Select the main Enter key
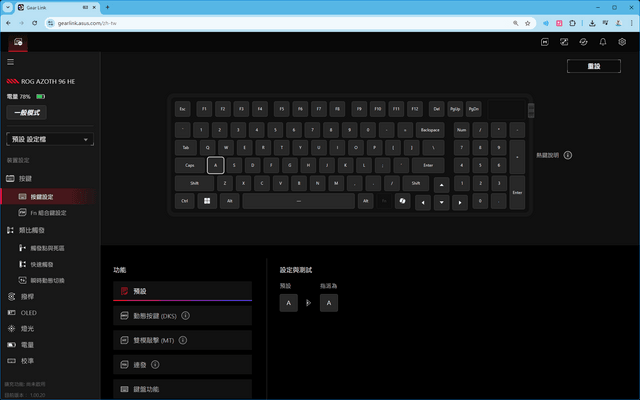Viewport: 640px width, 400px height. (428, 165)
